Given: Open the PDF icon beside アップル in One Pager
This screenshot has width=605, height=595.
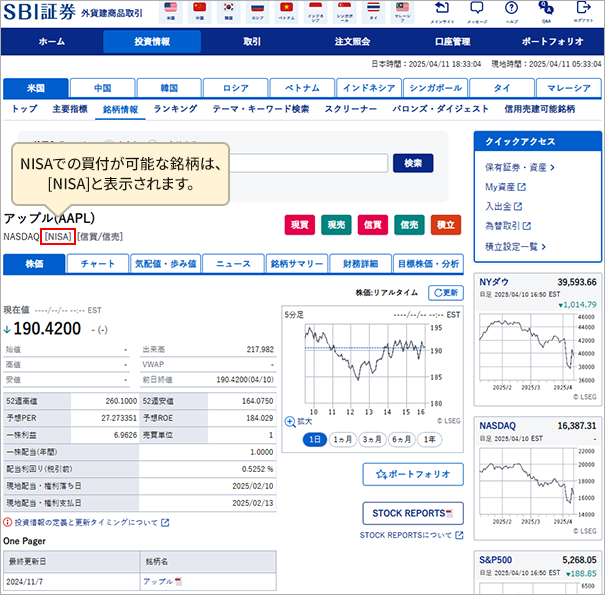Looking at the screenshot, I should tap(178, 581).
